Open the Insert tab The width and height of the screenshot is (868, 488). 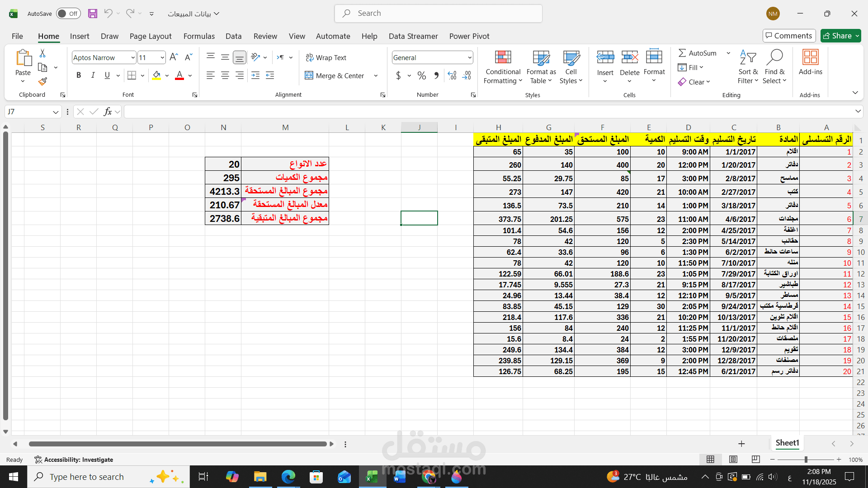coord(80,36)
